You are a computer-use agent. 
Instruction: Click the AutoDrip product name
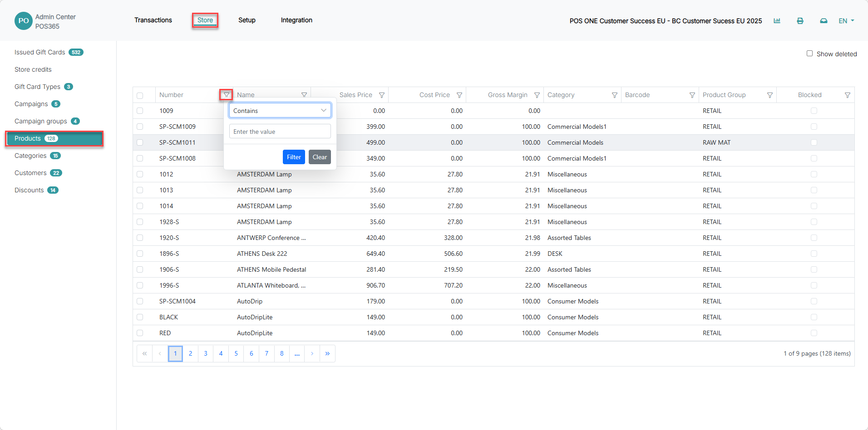[x=250, y=301]
